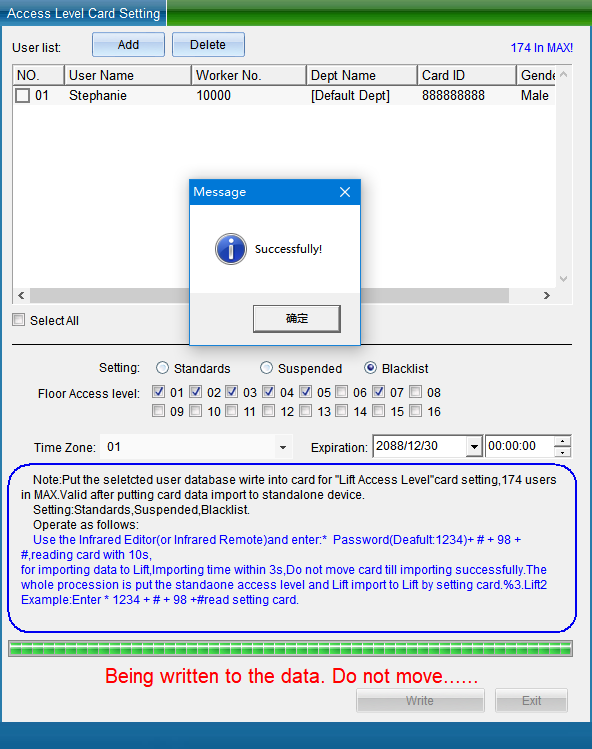Enable the Select All checkbox

click(x=19, y=320)
